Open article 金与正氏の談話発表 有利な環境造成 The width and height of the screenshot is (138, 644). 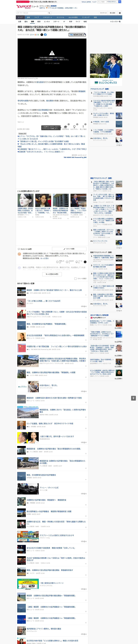(x=55, y=336)
